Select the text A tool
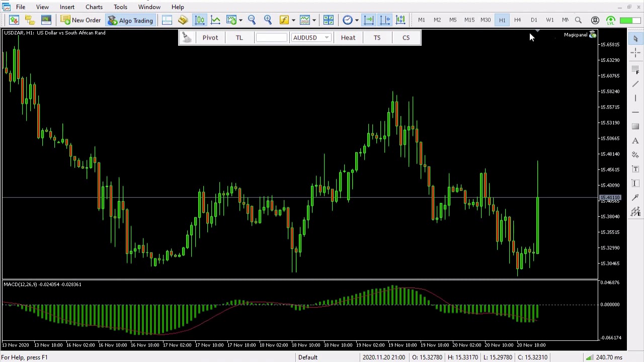644x362 pixels. click(x=635, y=141)
